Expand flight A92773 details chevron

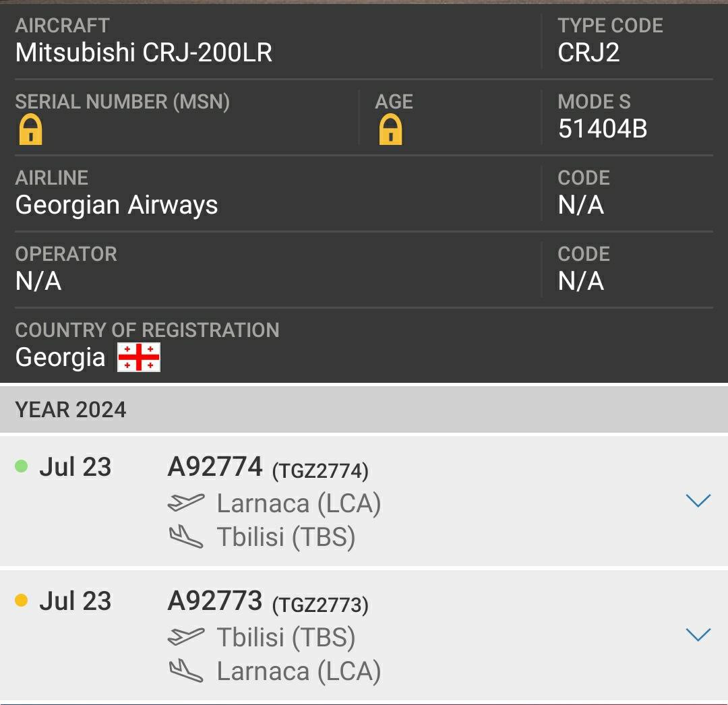(x=698, y=634)
